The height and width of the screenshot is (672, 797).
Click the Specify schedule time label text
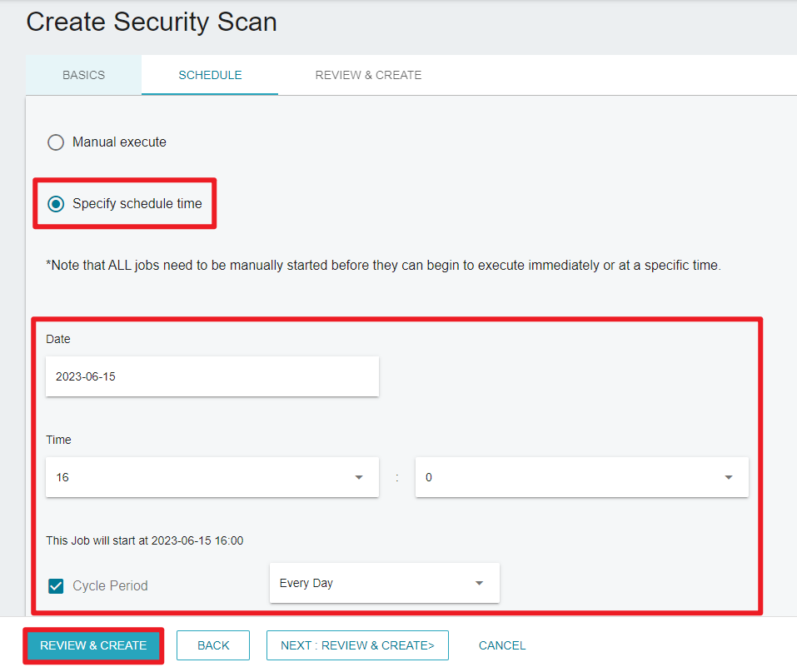pos(137,203)
